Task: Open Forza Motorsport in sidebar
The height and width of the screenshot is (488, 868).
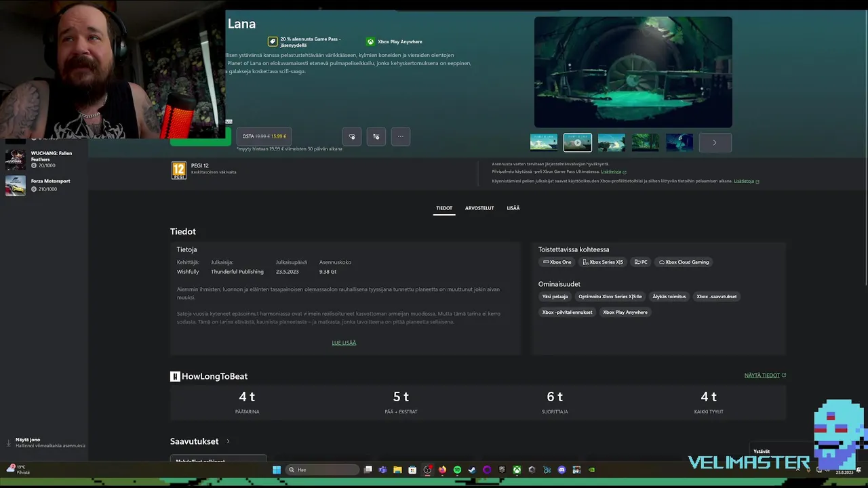Action: [x=44, y=185]
